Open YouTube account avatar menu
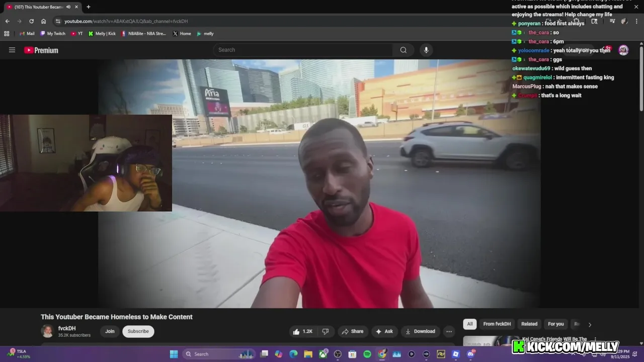Image resolution: width=644 pixels, height=362 pixels. [x=623, y=50]
